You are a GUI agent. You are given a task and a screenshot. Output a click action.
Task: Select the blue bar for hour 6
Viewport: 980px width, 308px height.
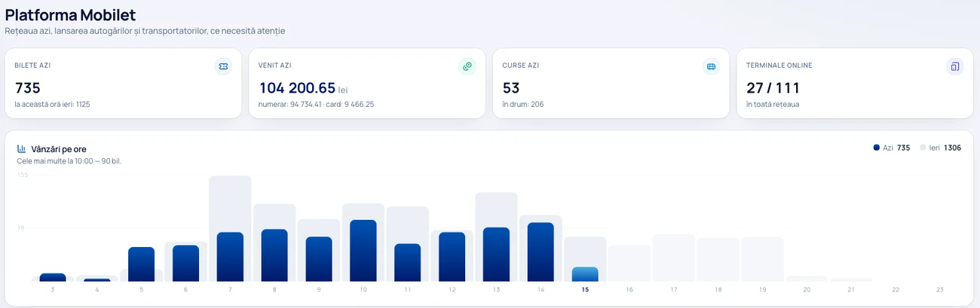point(185,264)
